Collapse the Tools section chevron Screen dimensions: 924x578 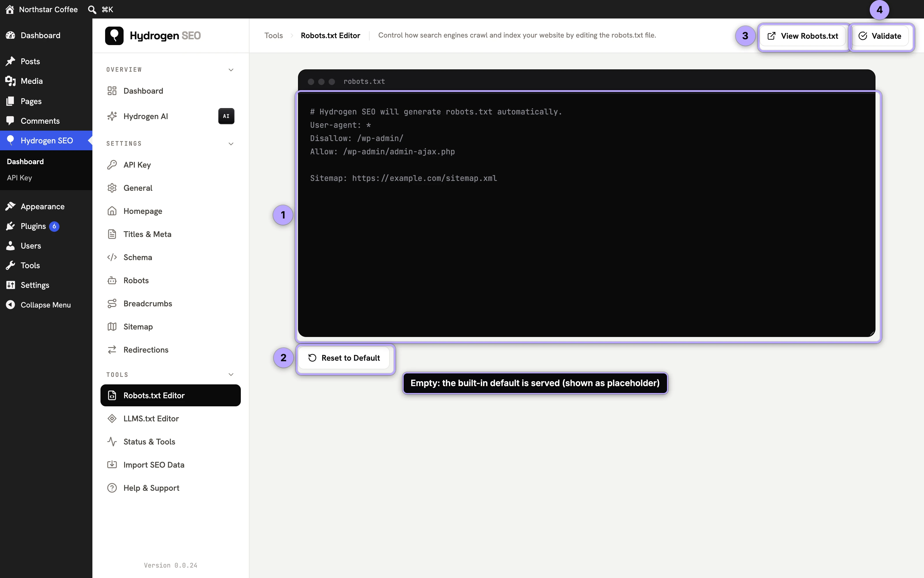click(x=231, y=375)
